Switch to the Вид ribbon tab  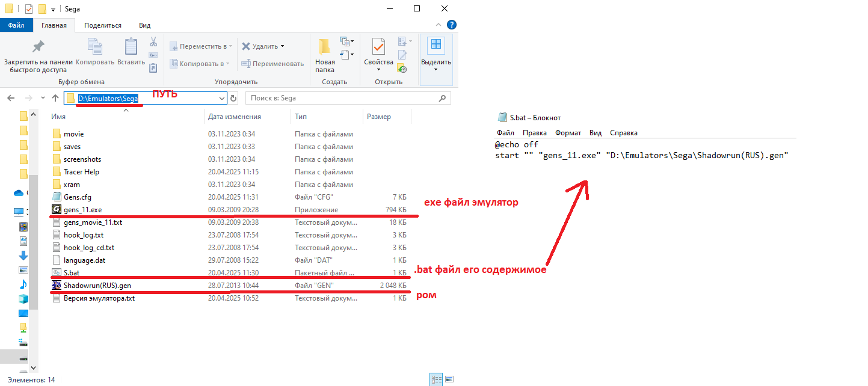click(x=144, y=25)
